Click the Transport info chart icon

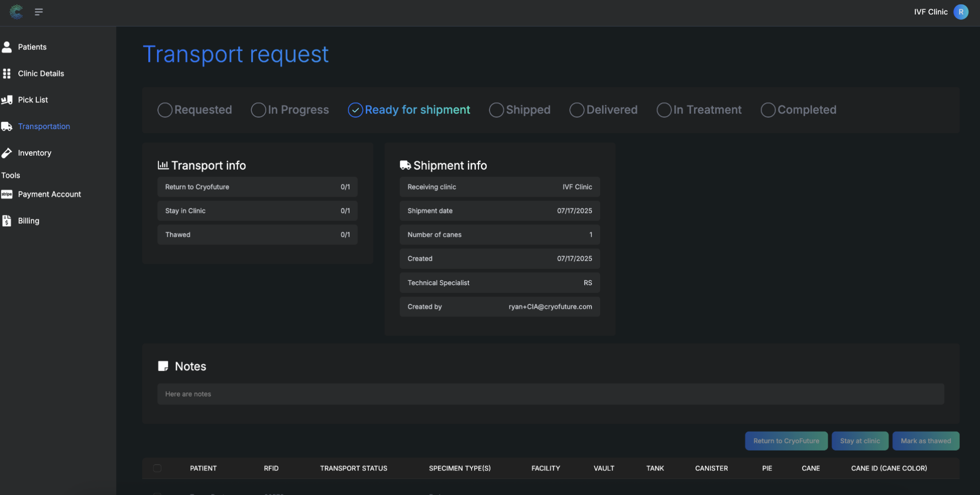coord(163,165)
